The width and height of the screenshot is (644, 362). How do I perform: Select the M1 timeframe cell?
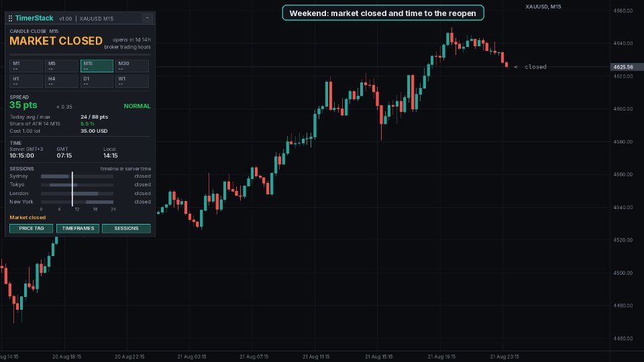26,66
